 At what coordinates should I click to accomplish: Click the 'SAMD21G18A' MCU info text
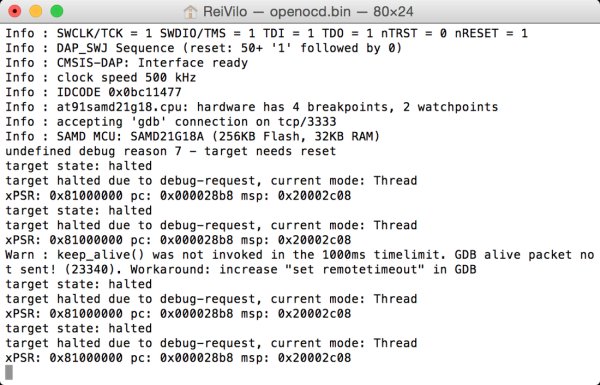coord(167,136)
